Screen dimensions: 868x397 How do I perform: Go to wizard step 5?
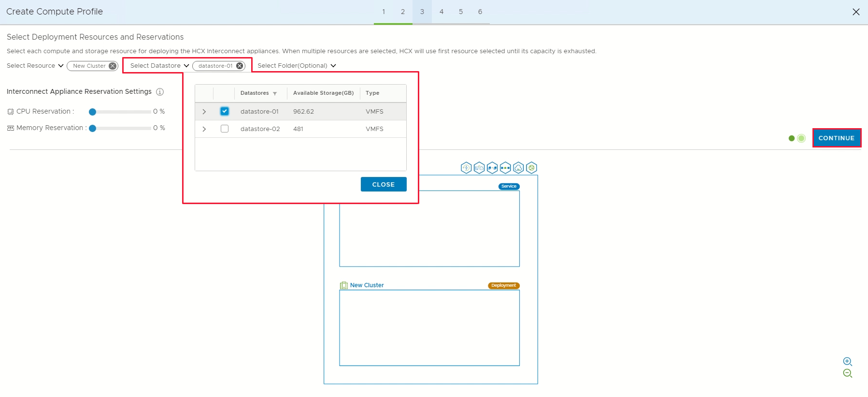pos(461,12)
